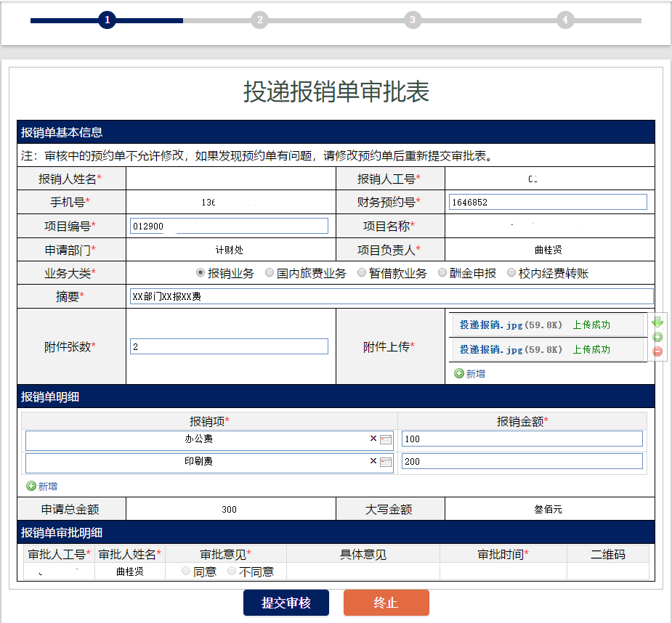
Task: Select the 国内旅费业务 radio button
Action: [x=270, y=273]
